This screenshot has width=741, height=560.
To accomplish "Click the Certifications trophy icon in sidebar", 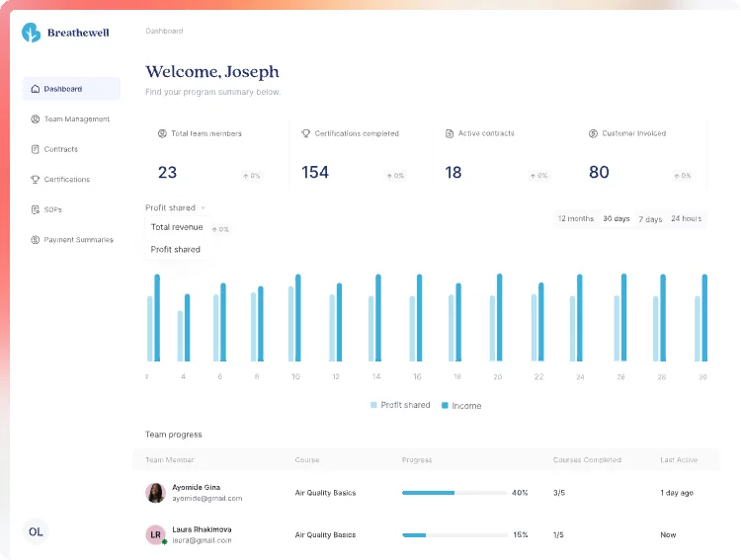I will point(36,180).
